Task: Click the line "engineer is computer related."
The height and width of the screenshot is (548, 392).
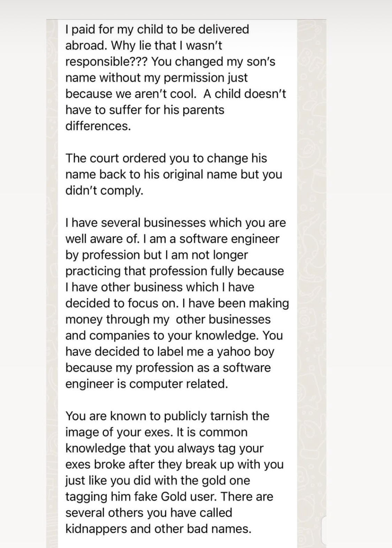Action: 147,384
